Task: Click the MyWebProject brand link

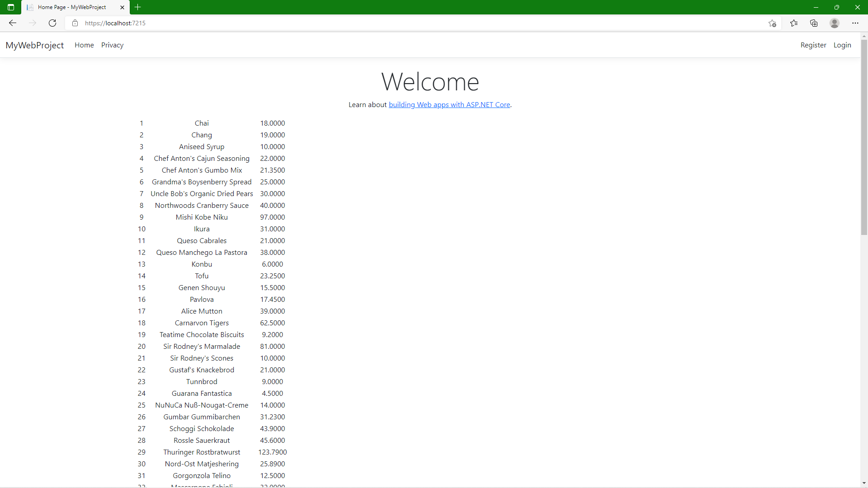Action: pyautogui.click(x=35, y=45)
